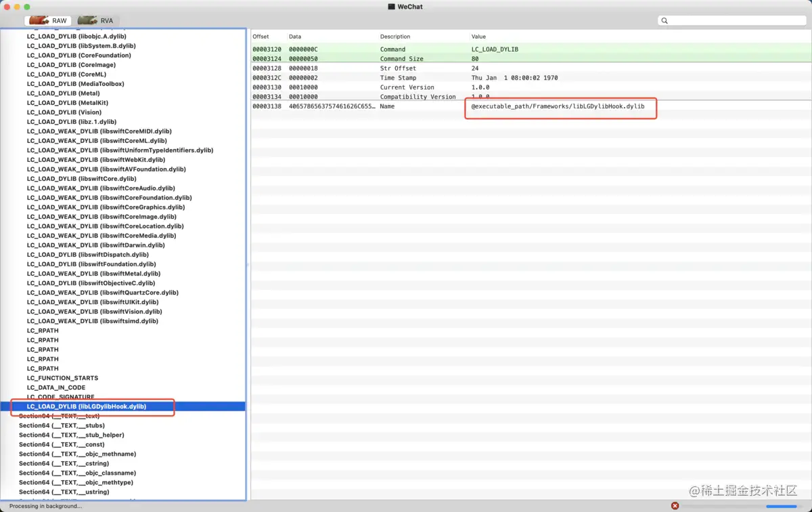Select LC_LOAD_WEAK_DYLIB (libswiftsimd.dylib) row

[93, 321]
